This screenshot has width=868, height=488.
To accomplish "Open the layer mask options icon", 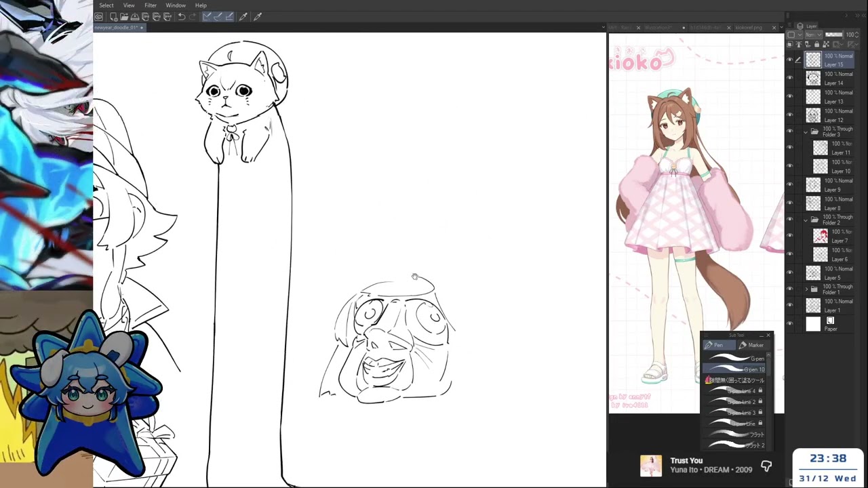I will 837,44.
